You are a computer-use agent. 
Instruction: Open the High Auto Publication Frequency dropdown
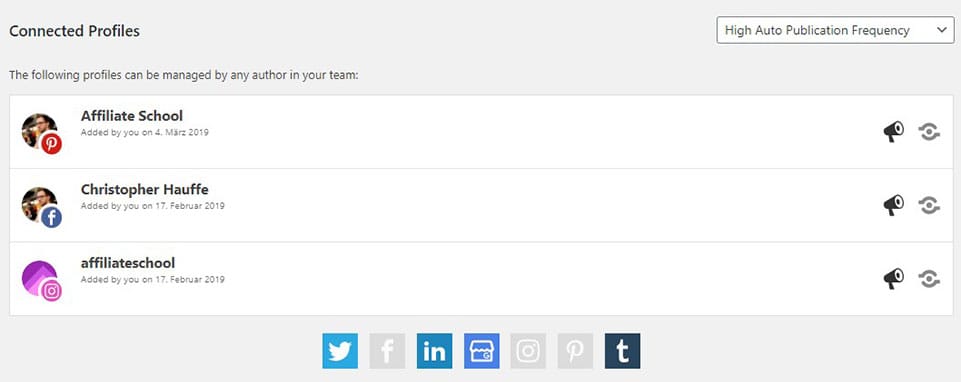[x=835, y=30]
